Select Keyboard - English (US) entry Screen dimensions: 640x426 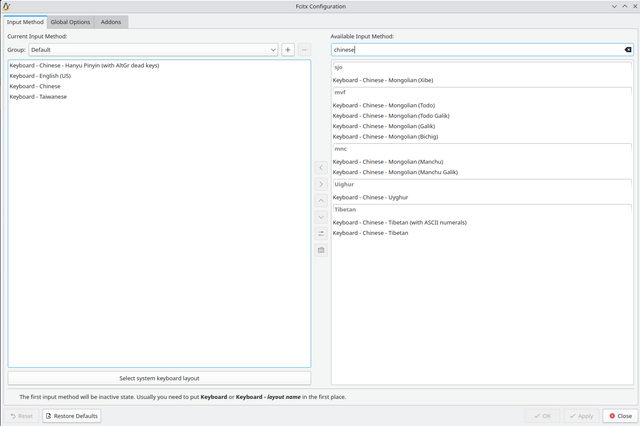(x=159, y=76)
